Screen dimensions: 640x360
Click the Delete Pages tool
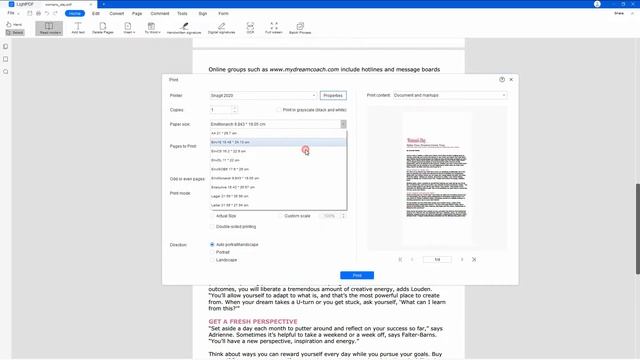tap(103, 28)
